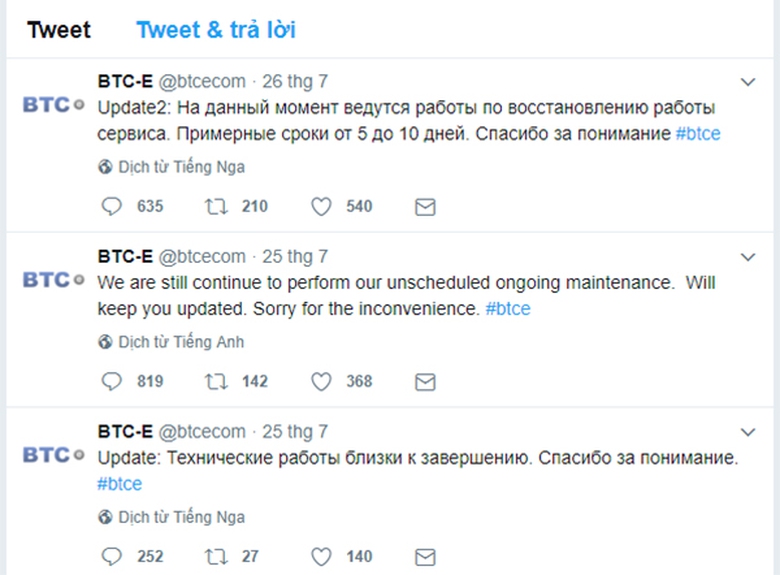The width and height of the screenshot is (780, 575).
Task: Click the #btce hashtag in the English tweet
Action: tap(508, 309)
